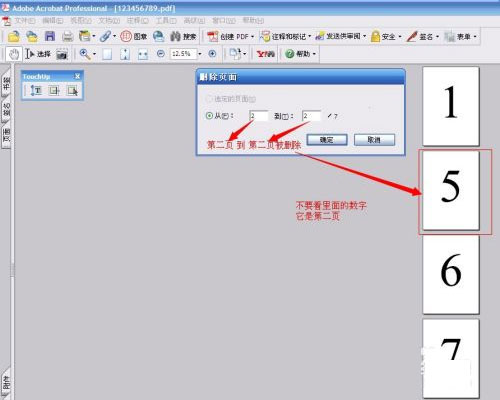Open the paperclip attach dropdown arrow
Image resolution: width=500 pixels, height=400 pixels.
tap(114, 36)
